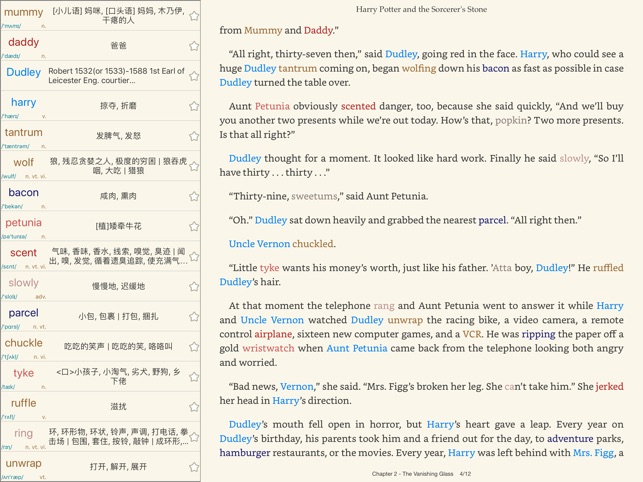This screenshot has width=643, height=482.
Task: Tap the highlighted word 'wristwatch'
Action: pyautogui.click(x=268, y=348)
